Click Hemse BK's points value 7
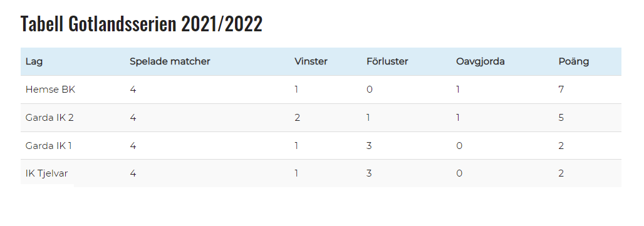Image resolution: width=644 pixels, height=226 pixels. tap(561, 90)
